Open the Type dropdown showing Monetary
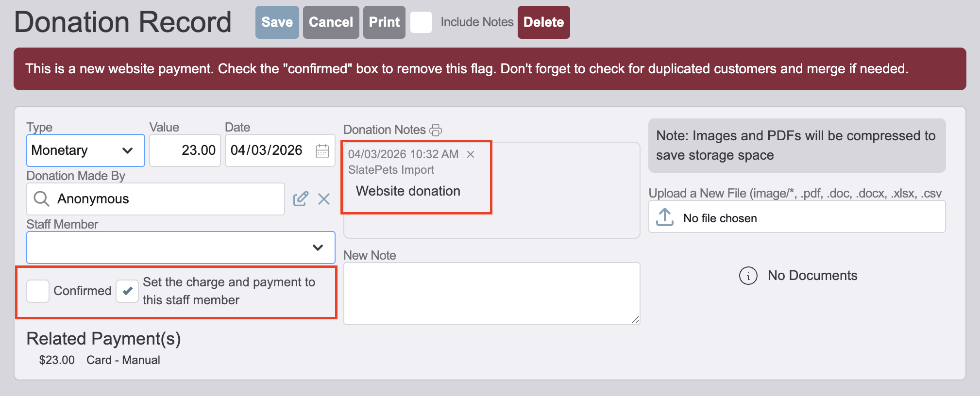The width and height of the screenshot is (980, 396). (x=85, y=150)
